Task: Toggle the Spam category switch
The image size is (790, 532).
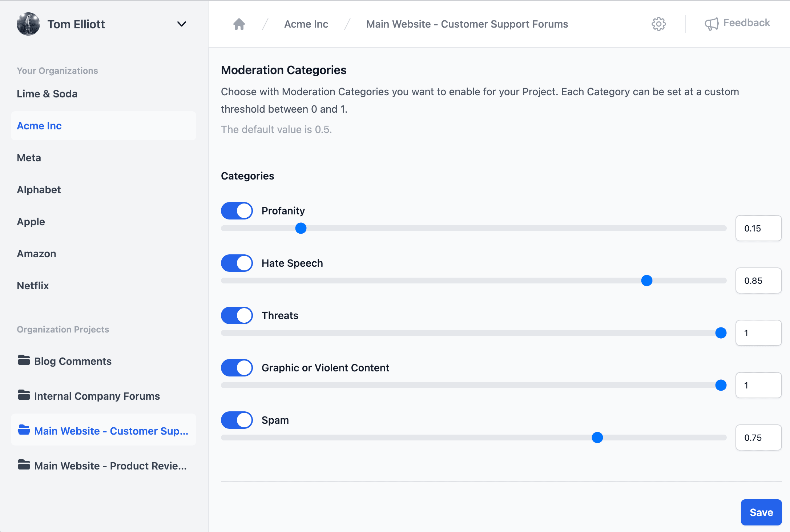Action: pyautogui.click(x=237, y=420)
